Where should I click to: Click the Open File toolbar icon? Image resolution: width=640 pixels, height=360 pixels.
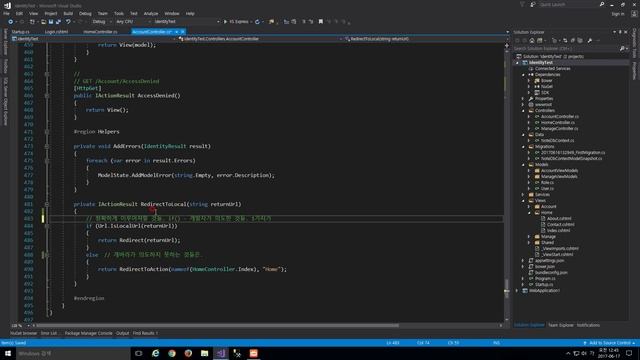[43, 22]
